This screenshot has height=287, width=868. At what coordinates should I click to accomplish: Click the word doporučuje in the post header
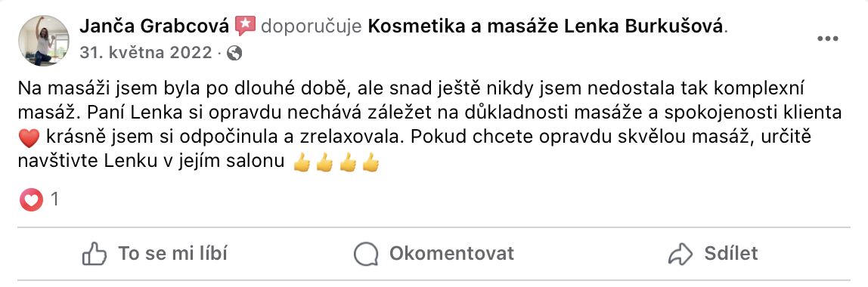tap(312, 26)
